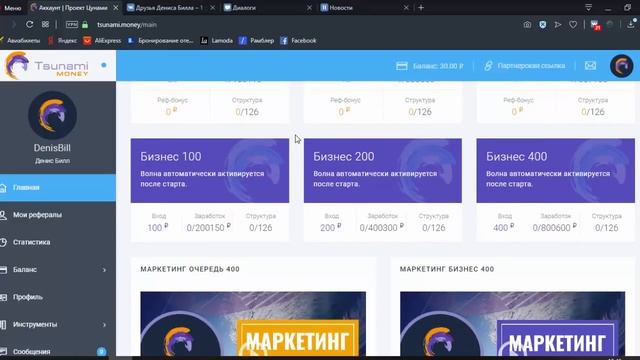
Task: Reload the current page
Action: pyautogui.click(x=29, y=24)
